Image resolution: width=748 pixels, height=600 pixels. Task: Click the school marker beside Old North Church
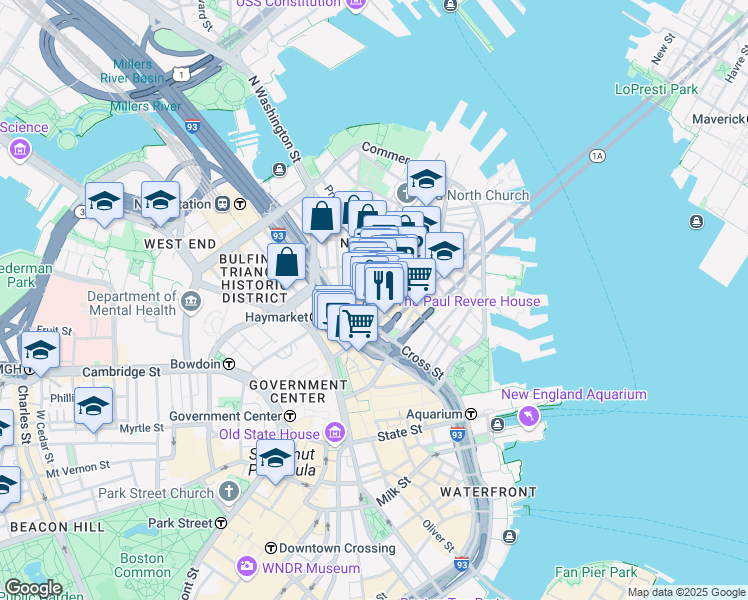[426, 180]
